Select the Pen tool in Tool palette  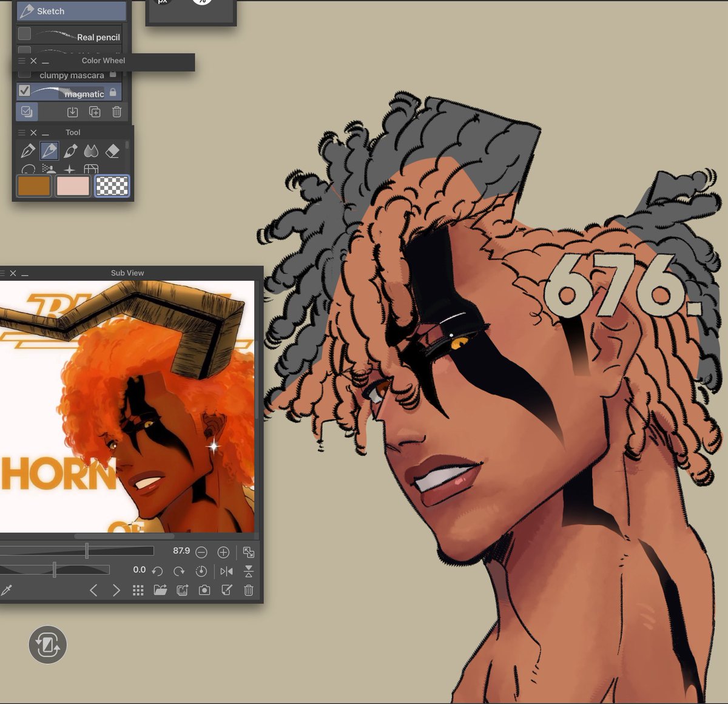(x=28, y=151)
